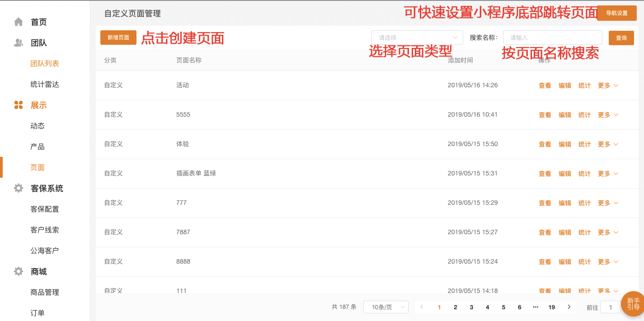Go to next page with right arrow
This screenshot has height=321, width=644.
pos(569,307)
